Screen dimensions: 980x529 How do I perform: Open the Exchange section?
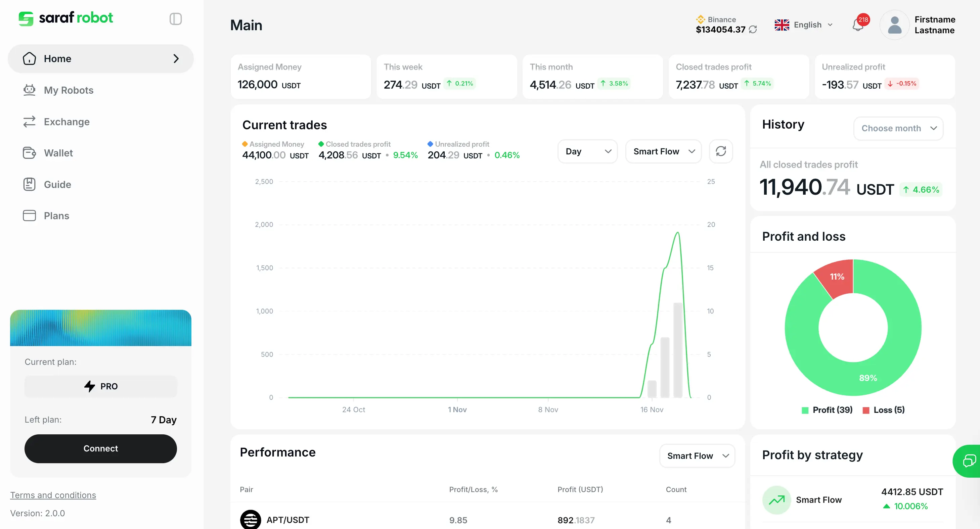66,122
